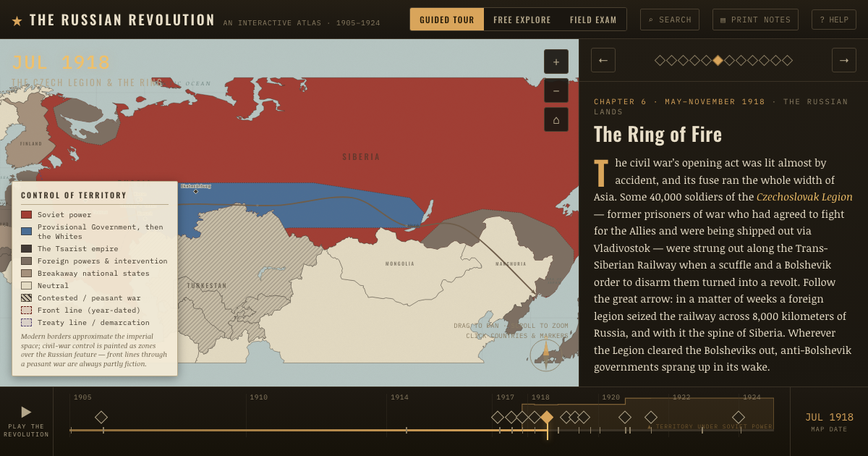
Task: Zoom in with the map plus button
Action: tap(556, 62)
